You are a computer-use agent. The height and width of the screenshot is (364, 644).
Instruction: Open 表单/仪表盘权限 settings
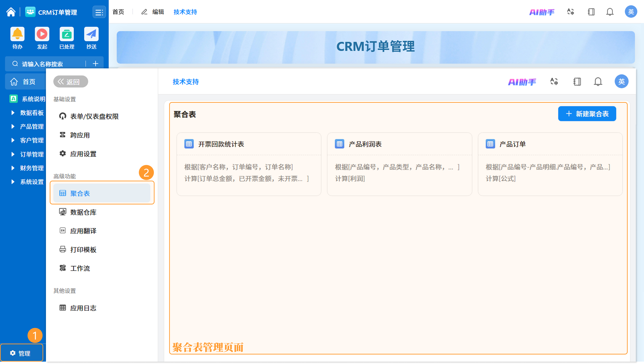point(102,116)
